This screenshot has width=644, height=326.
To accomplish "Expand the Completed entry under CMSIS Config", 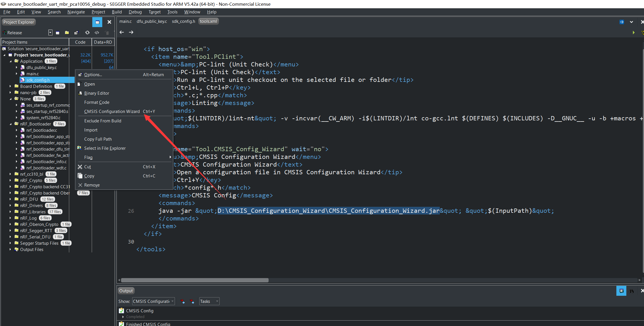I will [122, 317].
